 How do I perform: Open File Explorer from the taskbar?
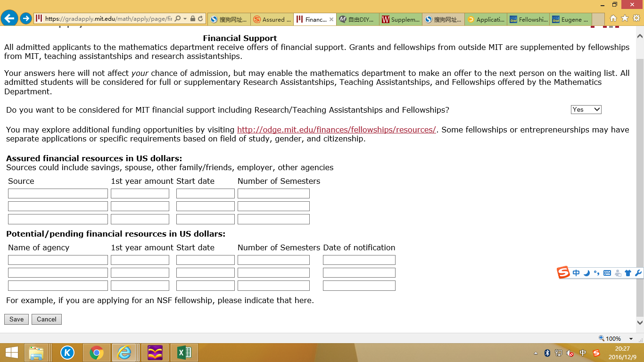tap(36, 353)
